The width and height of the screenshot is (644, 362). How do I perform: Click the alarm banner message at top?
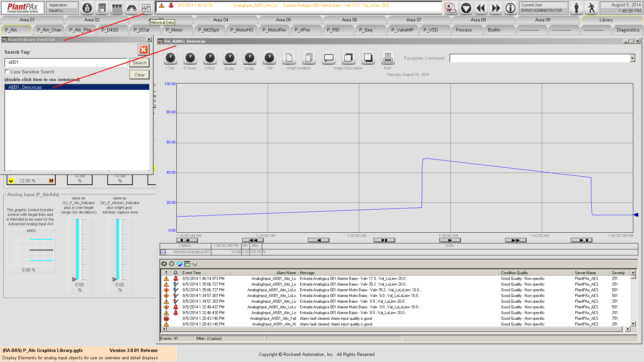299,5
